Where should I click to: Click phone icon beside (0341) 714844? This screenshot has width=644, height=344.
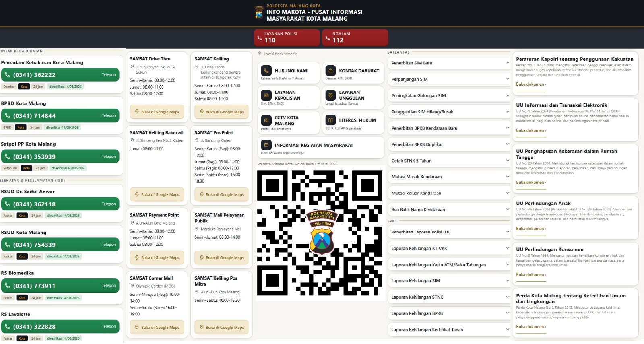tap(7, 116)
